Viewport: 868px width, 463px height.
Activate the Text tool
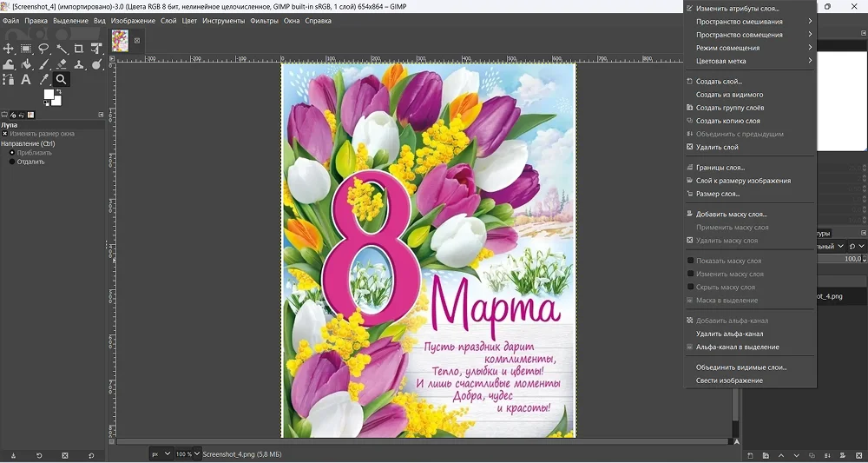[x=26, y=80]
